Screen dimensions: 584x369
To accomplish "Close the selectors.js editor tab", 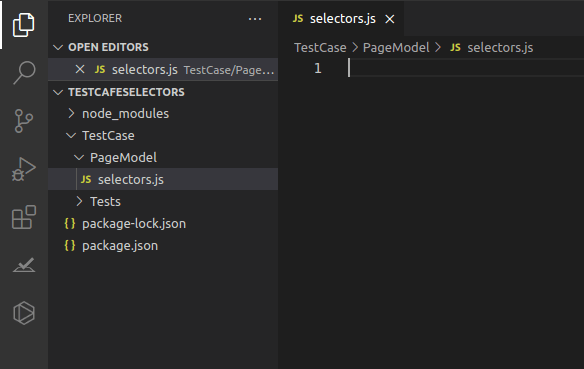I will coord(390,19).
